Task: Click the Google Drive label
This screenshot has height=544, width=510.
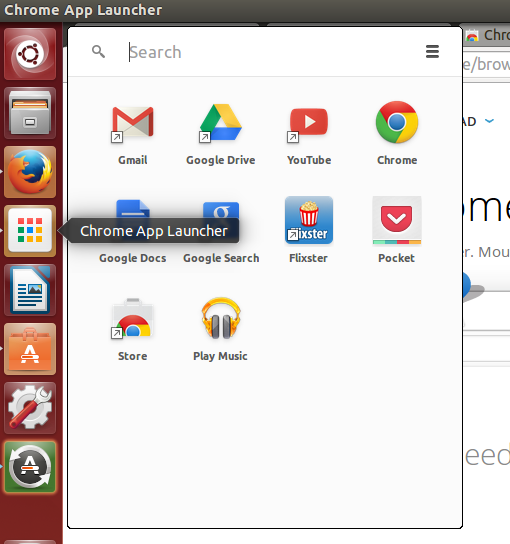Action: point(221,160)
